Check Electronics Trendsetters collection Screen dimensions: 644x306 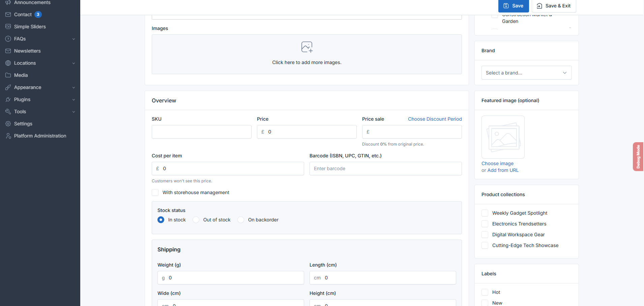[x=485, y=224]
